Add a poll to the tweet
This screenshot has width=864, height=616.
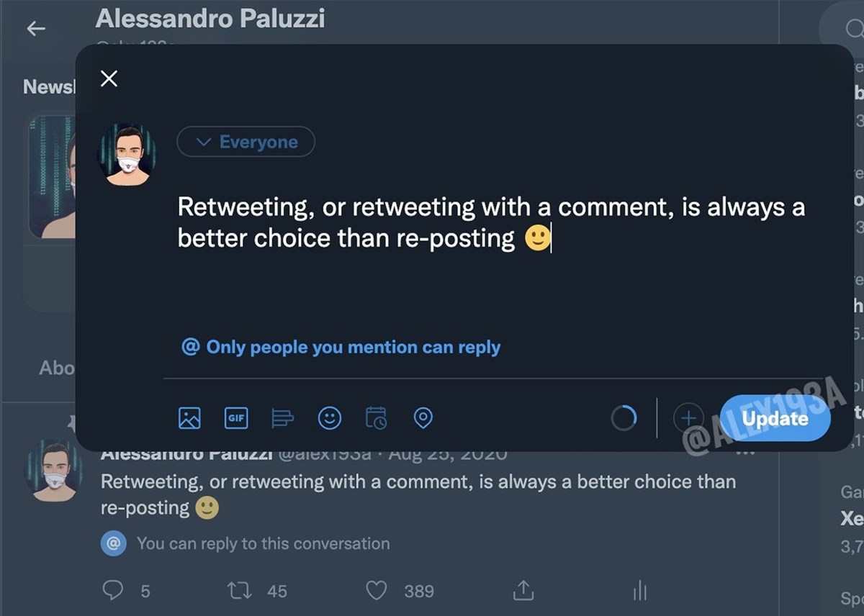pyautogui.click(x=282, y=418)
